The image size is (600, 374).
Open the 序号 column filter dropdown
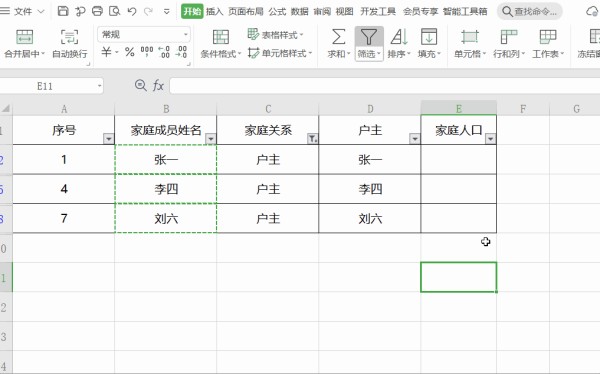(109, 139)
